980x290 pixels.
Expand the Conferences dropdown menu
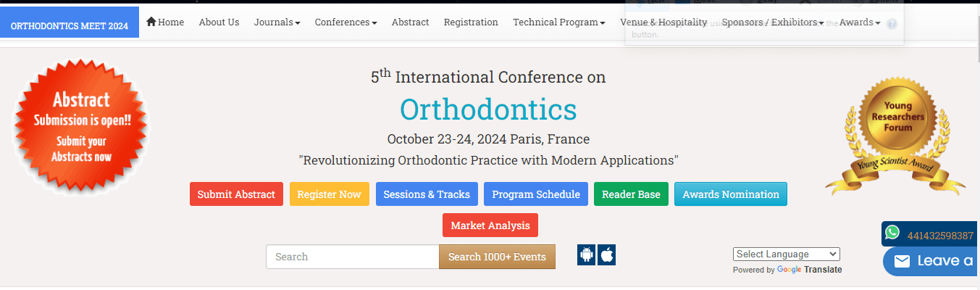(345, 22)
